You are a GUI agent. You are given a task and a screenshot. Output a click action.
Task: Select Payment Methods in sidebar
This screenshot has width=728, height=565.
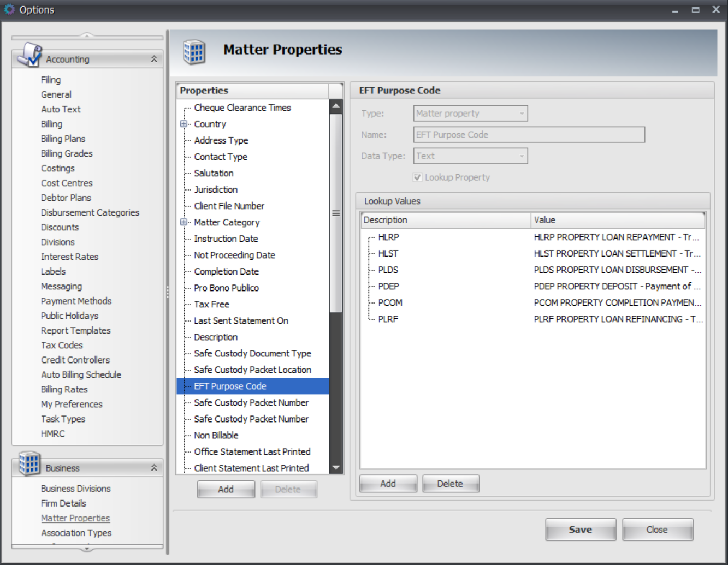[76, 301]
